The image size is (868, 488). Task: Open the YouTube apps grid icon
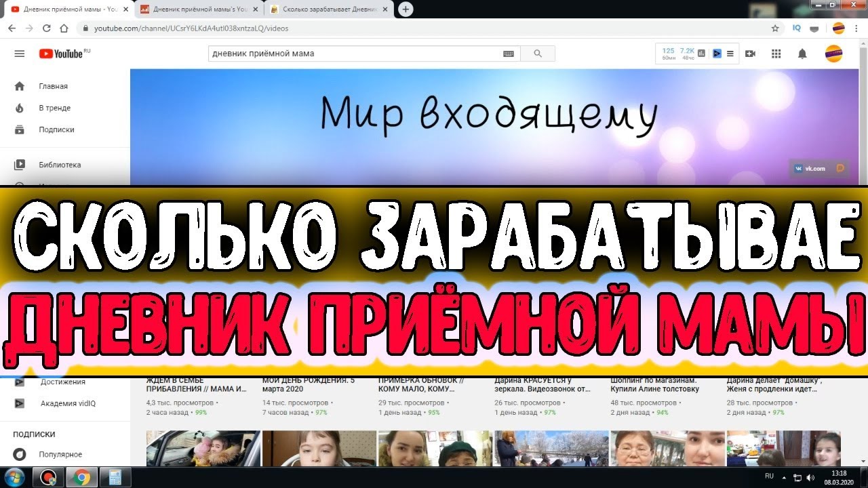coord(776,54)
